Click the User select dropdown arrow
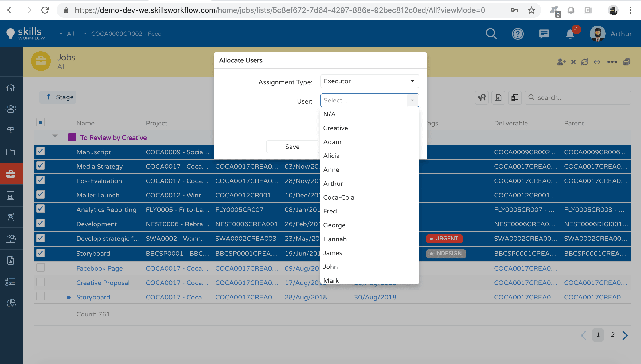641x364 pixels. 412,100
